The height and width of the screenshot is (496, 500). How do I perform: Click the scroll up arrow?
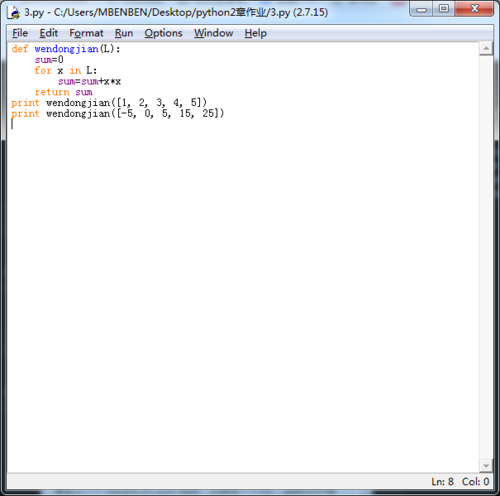point(486,49)
